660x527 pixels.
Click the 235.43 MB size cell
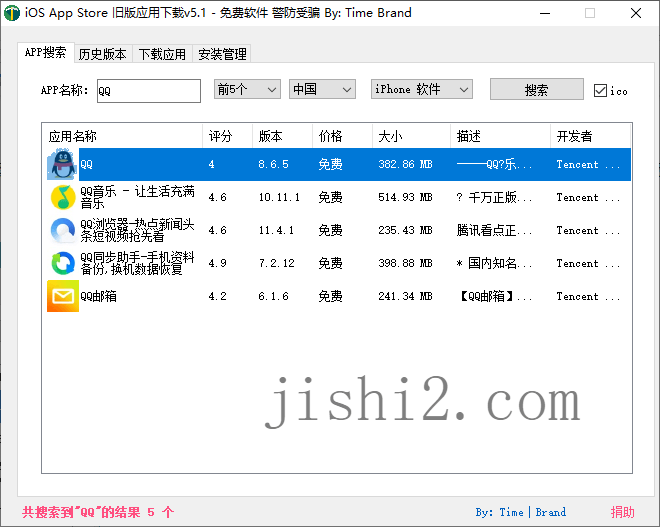(405, 230)
